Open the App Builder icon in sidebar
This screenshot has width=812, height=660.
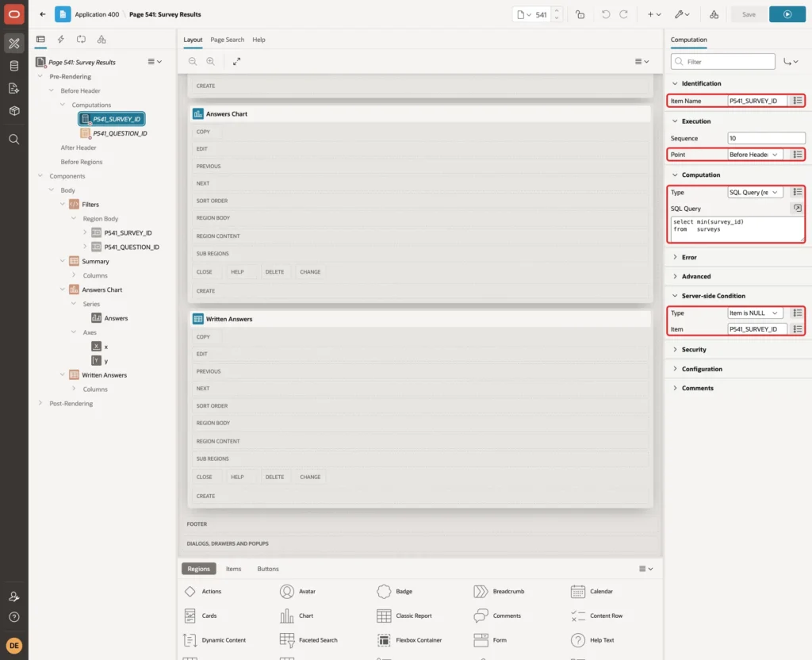click(14, 44)
